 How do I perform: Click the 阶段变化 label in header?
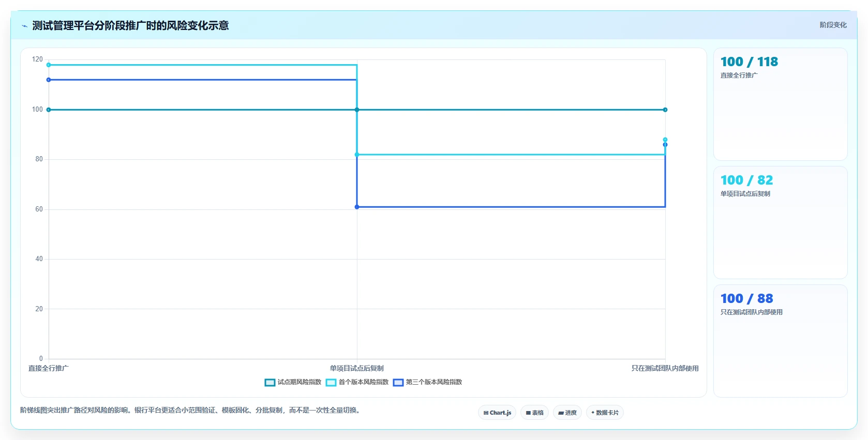coord(833,25)
